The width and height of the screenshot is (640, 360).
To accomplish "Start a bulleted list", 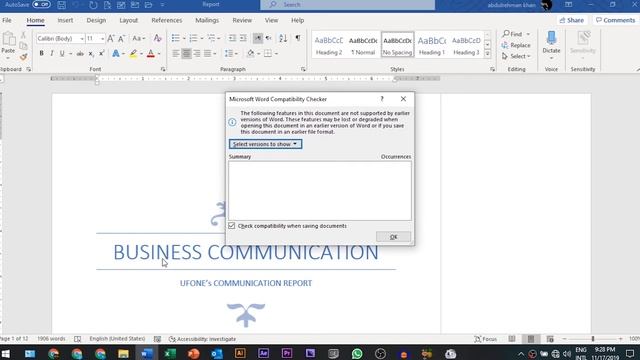I will pos(176,38).
